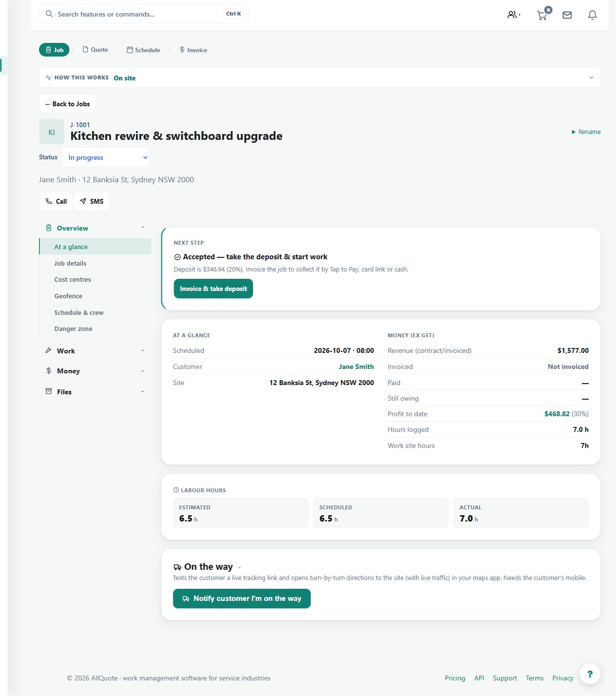The width and height of the screenshot is (616, 696).
Task: Click the On site label
Action: point(125,78)
